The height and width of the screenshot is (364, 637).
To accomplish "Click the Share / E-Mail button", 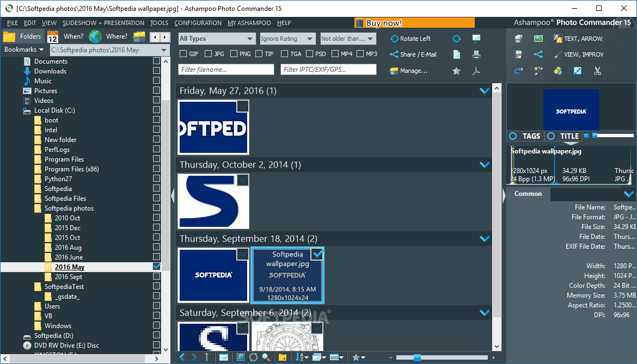I will click(x=413, y=54).
